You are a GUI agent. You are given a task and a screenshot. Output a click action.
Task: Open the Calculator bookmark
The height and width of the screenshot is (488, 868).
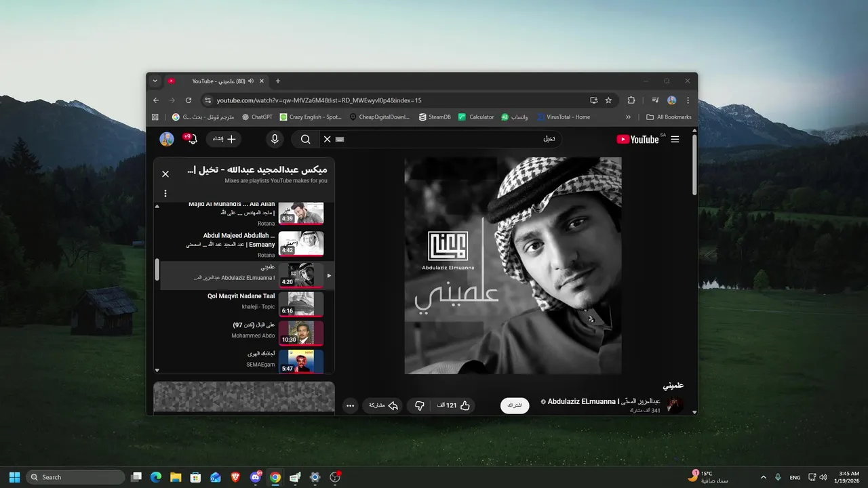coord(476,117)
